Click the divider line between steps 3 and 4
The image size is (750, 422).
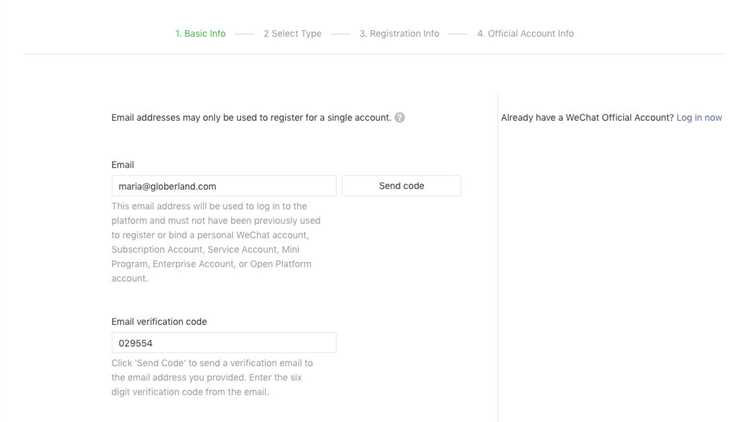click(x=458, y=34)
